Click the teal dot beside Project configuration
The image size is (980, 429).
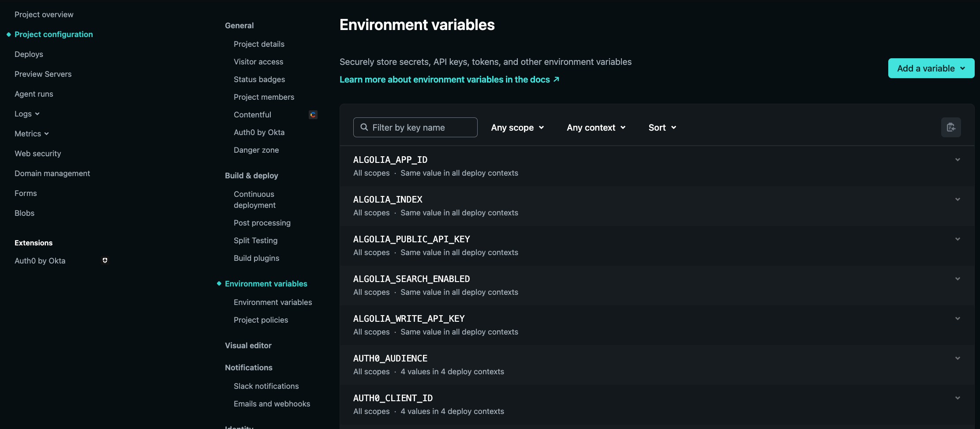(7, 34)
